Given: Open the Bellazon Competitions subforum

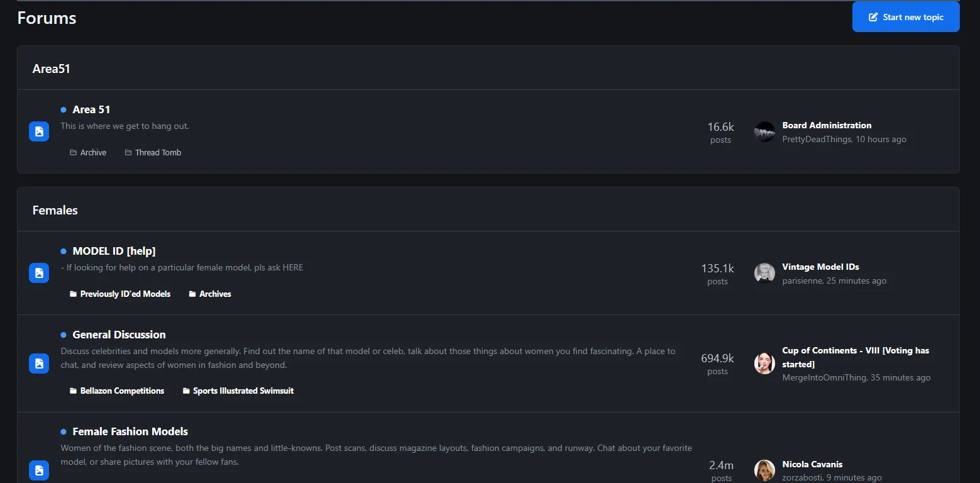Looking at the screenshot, I should tap(122, 391).
